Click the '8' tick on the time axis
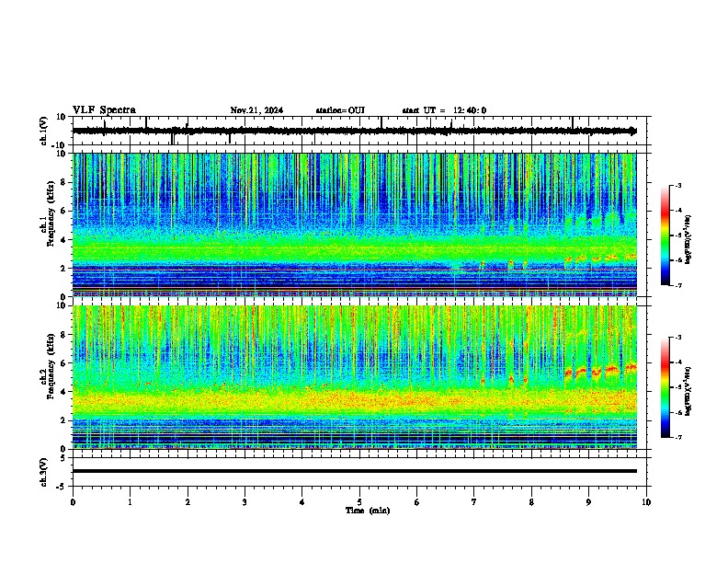The image size is (728, 563). pos(531,502)
